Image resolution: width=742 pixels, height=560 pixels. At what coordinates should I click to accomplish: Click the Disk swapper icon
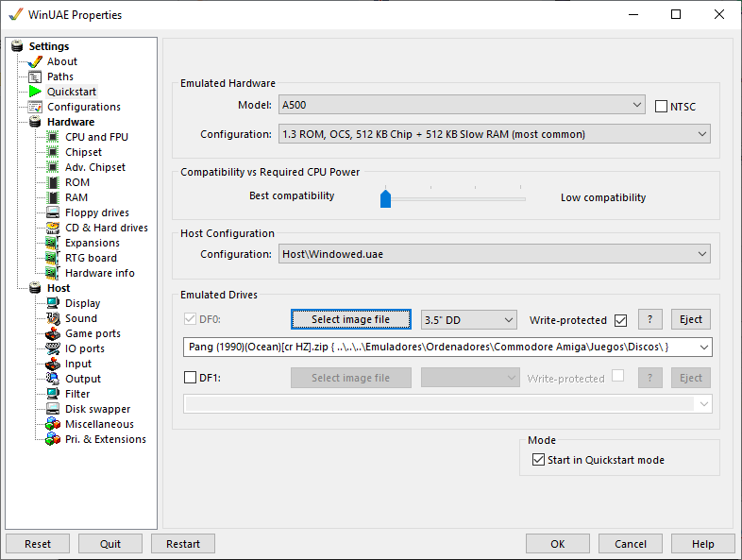[x=53, y=409]
